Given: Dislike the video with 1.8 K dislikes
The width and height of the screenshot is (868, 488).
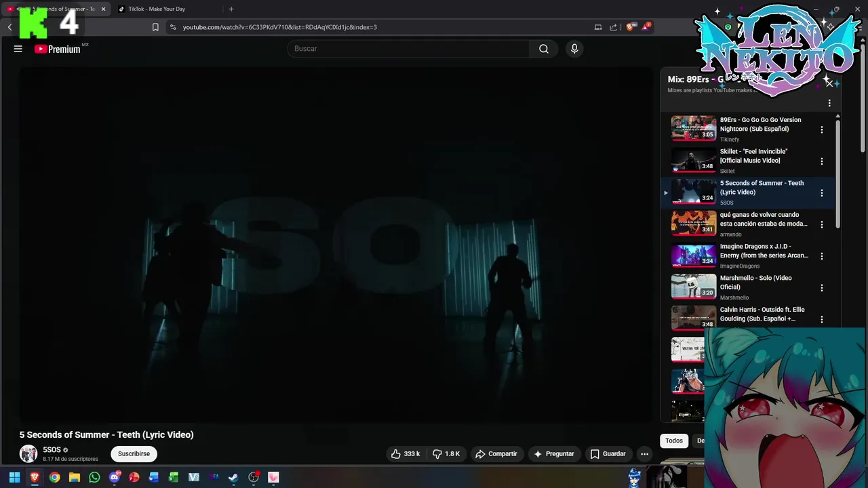Looking at the screenshot, I should coord(446,453).
